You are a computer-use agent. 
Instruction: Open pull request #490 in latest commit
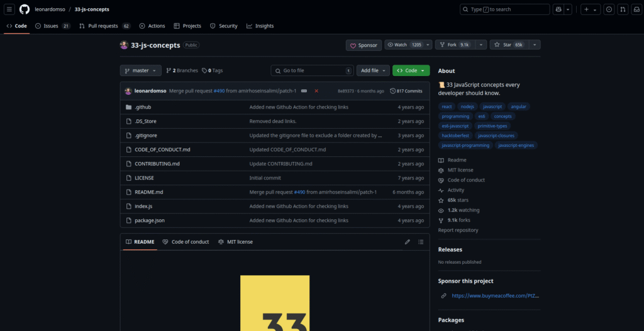click(x=219, y=91)
